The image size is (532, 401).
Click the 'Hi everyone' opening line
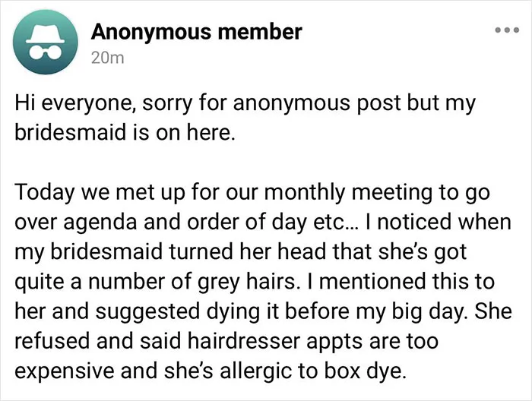(245, 103)
